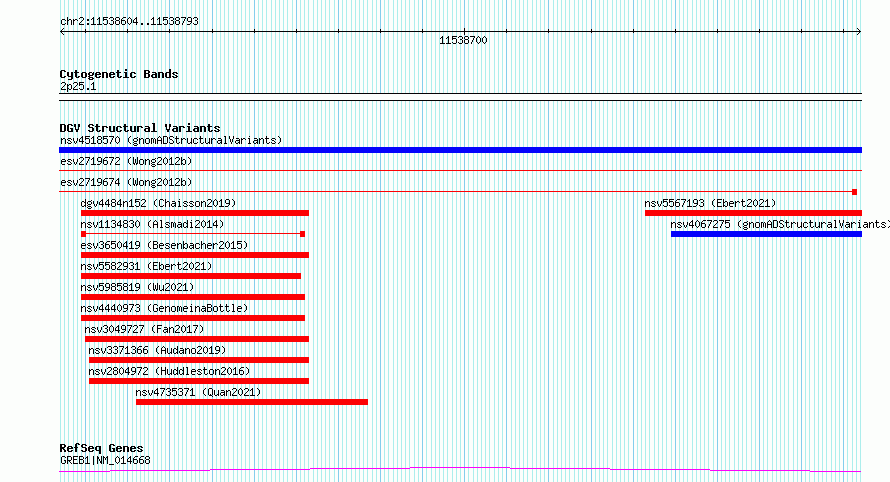Select the nsv3049727 (Fan2017) variant label

pyautogui.click(x=144, y=329)
